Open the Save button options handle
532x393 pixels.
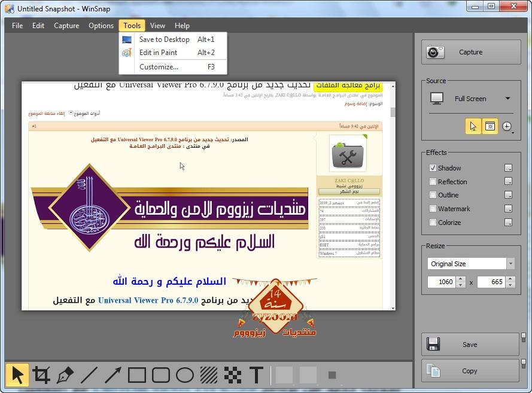(x=524, y=337)
